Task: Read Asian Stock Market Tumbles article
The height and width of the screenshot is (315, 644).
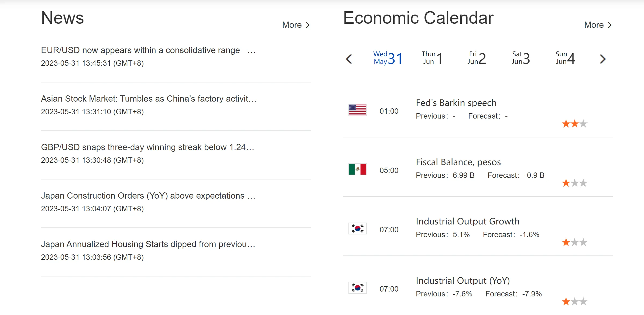Action: pyautogui.click(x=149, y=99)
